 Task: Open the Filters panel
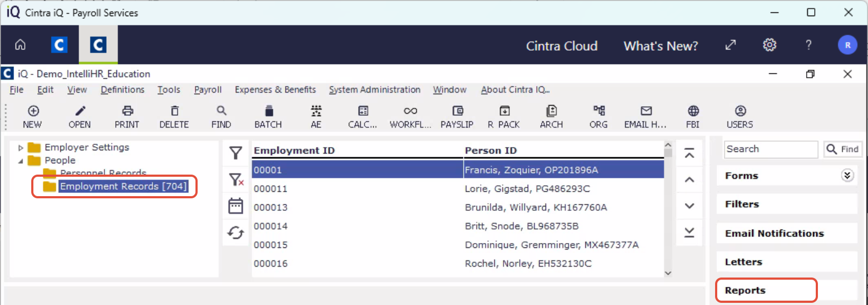pyautogui.click(x=786, y=204)
